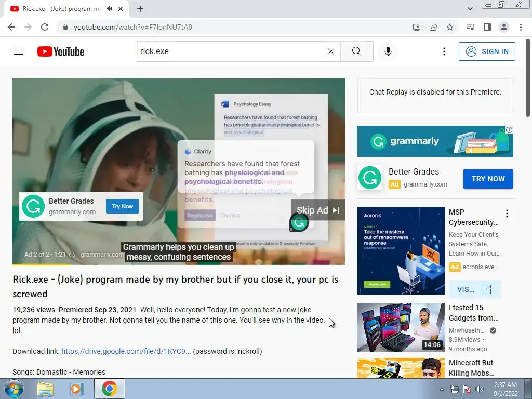Image resolution: width=532 pixels, height=399 pixels.
Task: Click Chrome taskbar button
Action: [109, 389]
